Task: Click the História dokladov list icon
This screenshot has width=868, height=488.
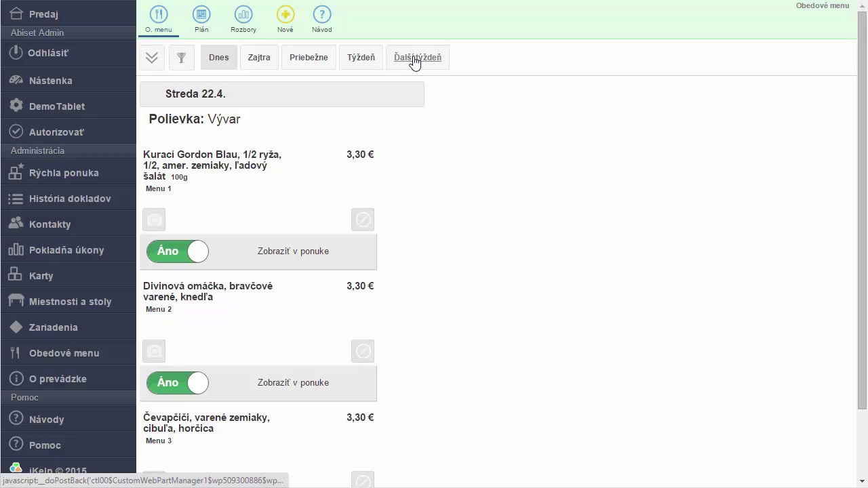Action: pos(16,199)
